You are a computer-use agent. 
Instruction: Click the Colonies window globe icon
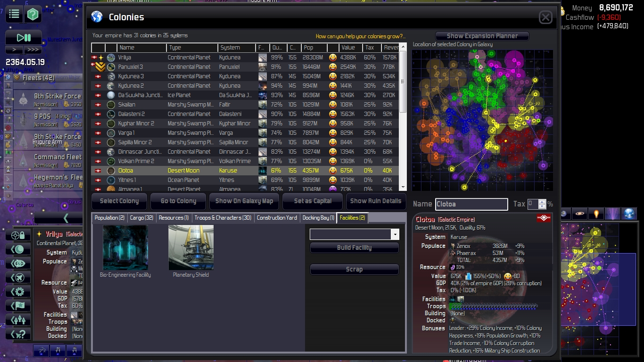97,17
